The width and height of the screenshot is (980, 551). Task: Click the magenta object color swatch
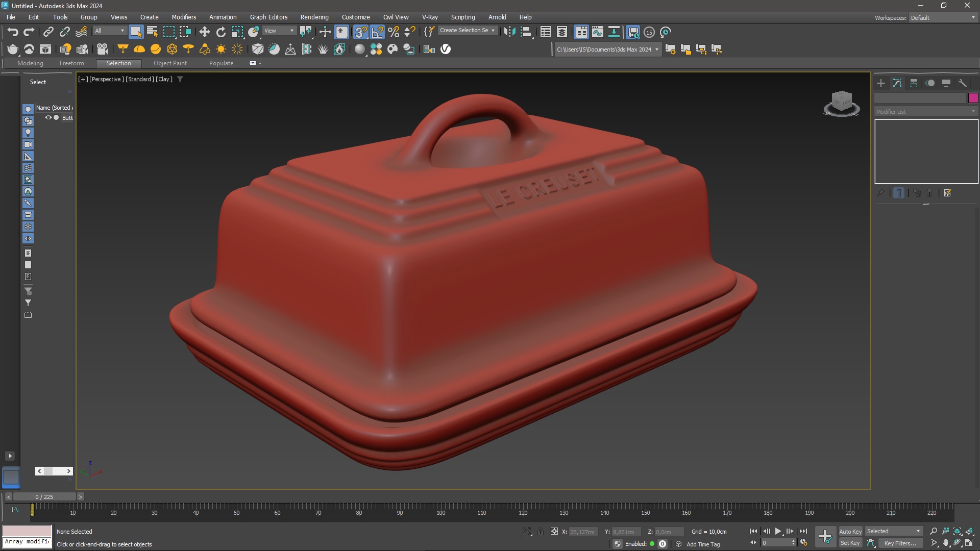point(973,98)
